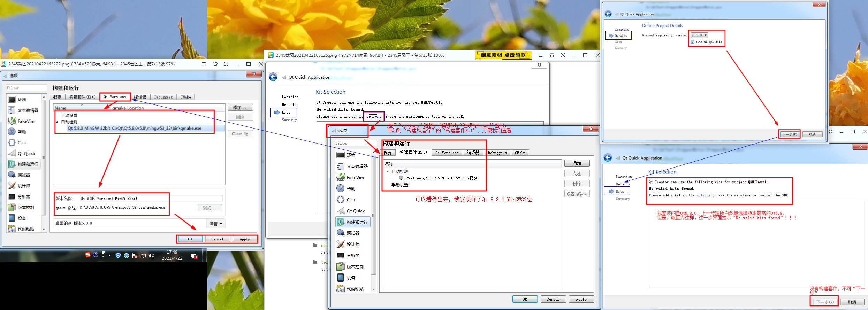
Task: Click OK in left Qt Versions options dialog
Action: pyautogui.click(x=190, y=239)
